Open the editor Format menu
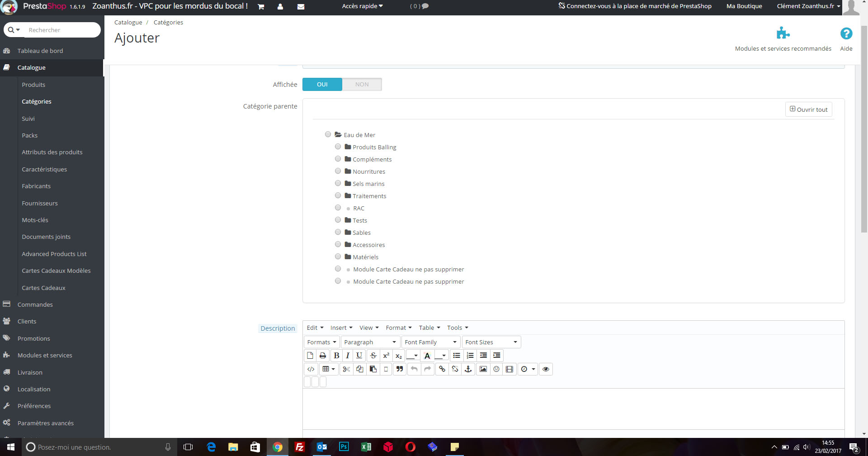This screenshot has height=456, width=868. pos(399,328)
